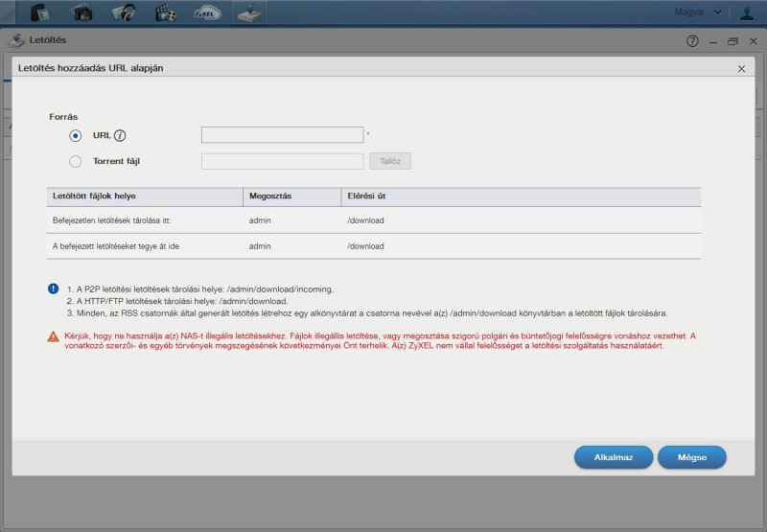Select the URL radio button
767x532 pixels.
[x=76, y=135]
